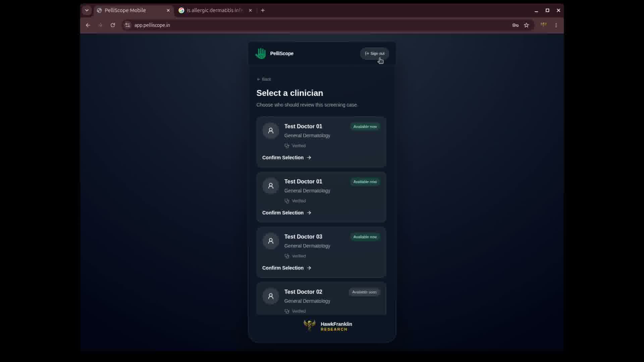Confirm Selection for Test Doctor 03
Viewport: 644px width, 362px height.
point(287,268)
